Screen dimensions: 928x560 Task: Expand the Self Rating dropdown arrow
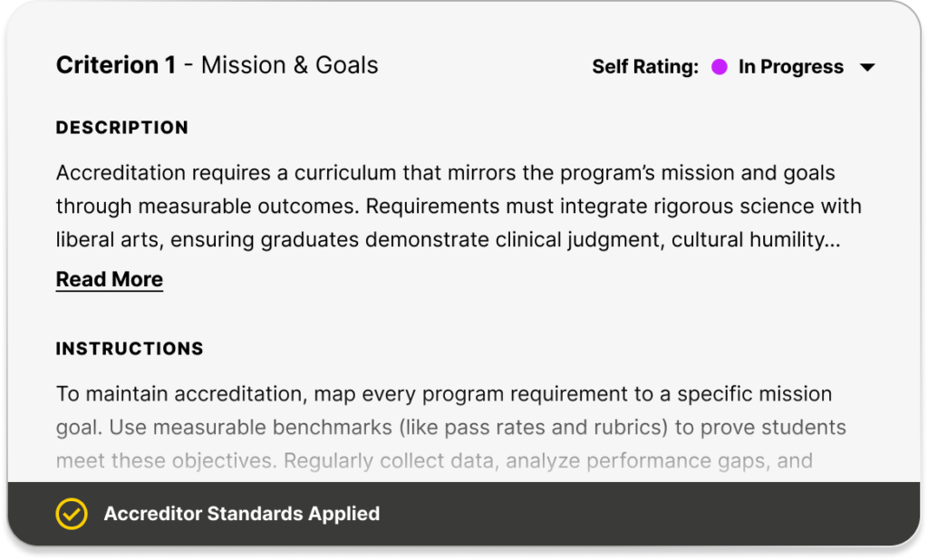click(x=866, y=67)
